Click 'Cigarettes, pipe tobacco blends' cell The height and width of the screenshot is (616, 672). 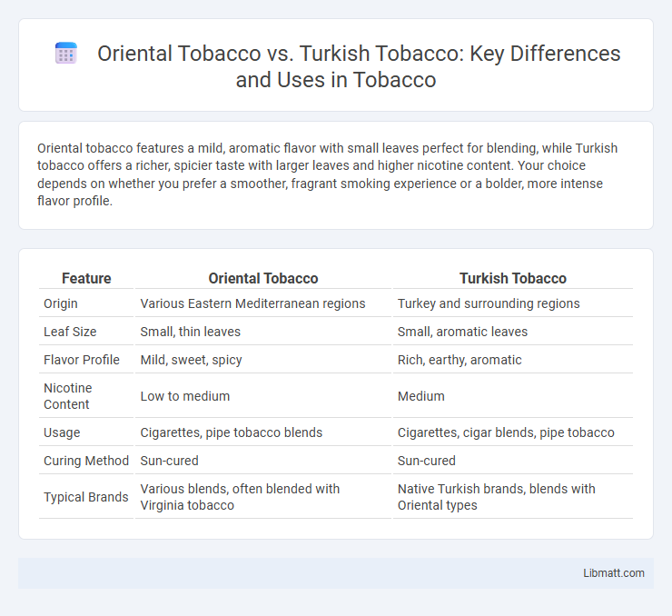coord(232,432)
